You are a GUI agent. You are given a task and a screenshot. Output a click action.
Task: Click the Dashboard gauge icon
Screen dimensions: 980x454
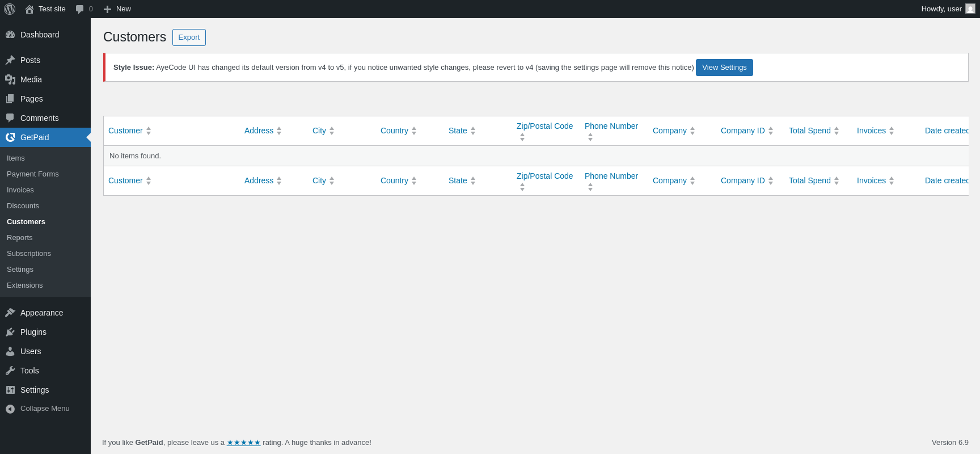point(10,35)
